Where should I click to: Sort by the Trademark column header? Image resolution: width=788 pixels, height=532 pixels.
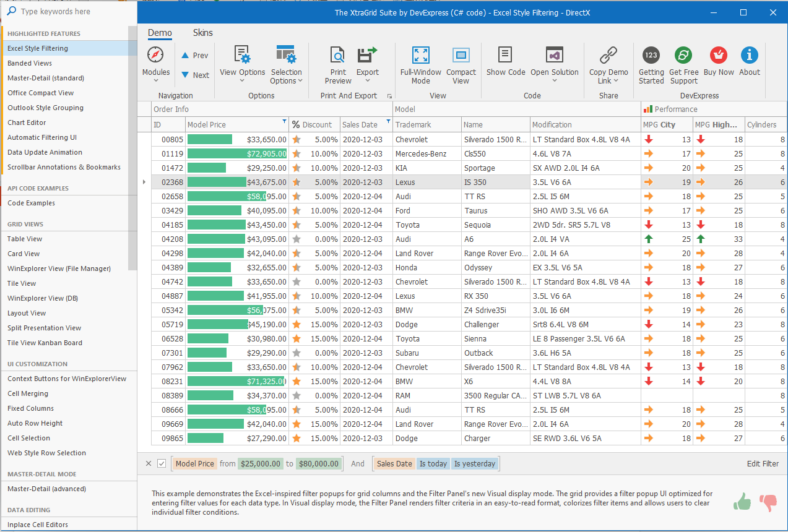[426, 125]
